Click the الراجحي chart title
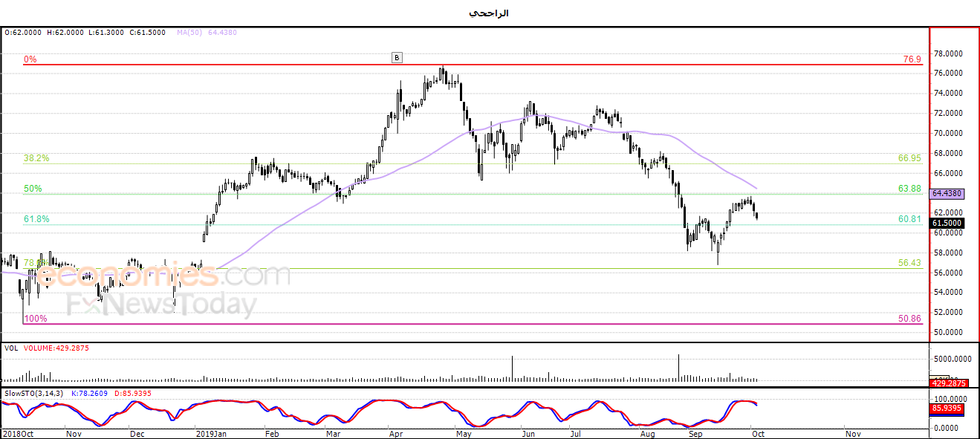The width and height of the screenshot is (980, 439). 490,13
